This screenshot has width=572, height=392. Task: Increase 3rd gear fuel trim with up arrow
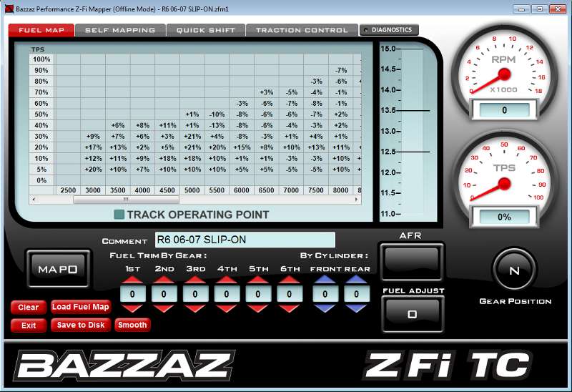pyautogui.click(x=194, y=280)
